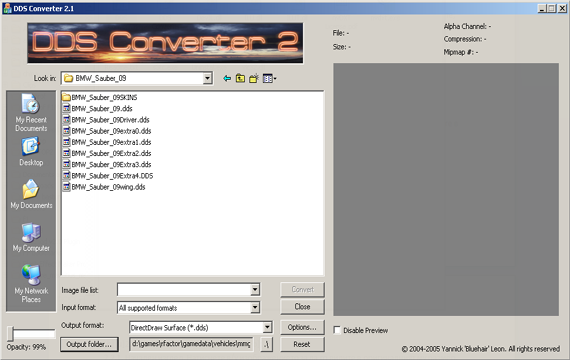The image size is (570, 360).
Task: Click the Close button
Action: click(302, 307)
